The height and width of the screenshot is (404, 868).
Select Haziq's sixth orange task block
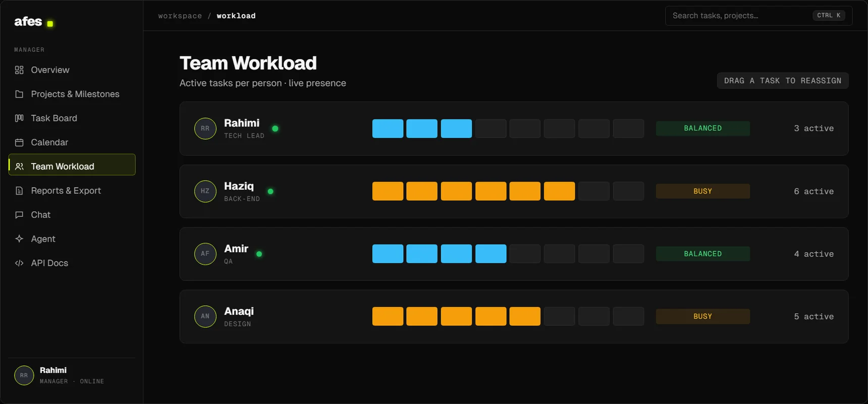tap(559, 191)
